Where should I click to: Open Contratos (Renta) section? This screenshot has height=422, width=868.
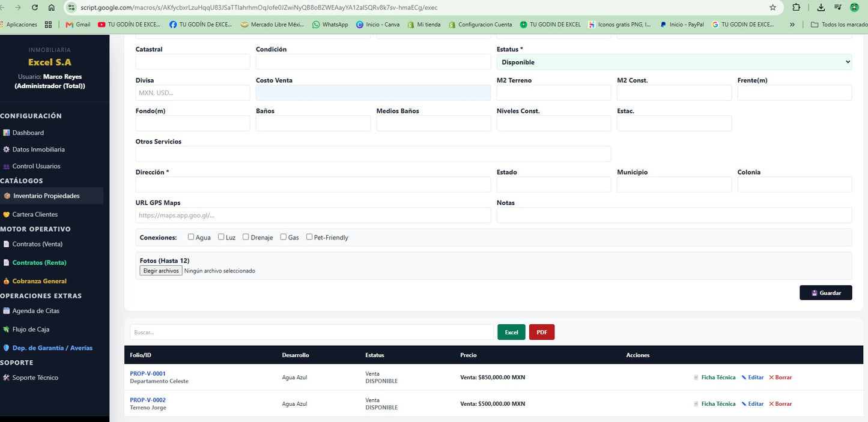click(x=39, y=263)
